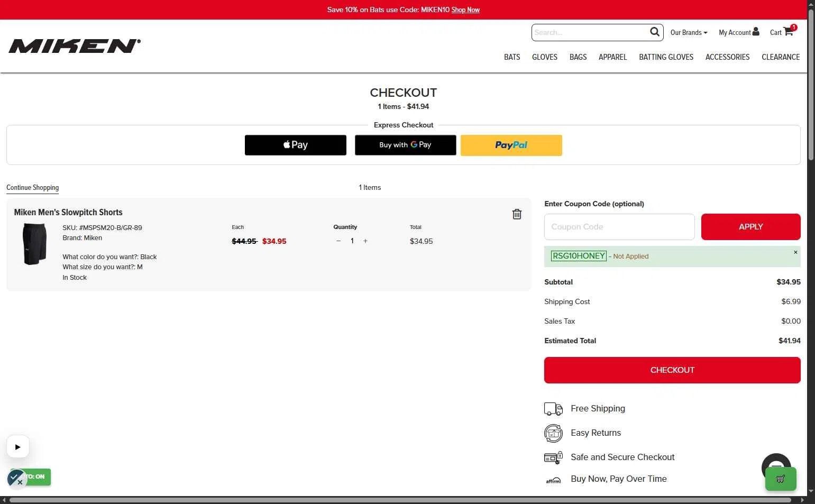Click the SKU #MSPSM20-B/GR-89 text
This screenshot has height=504, width=815.
(x=102, y=228)
